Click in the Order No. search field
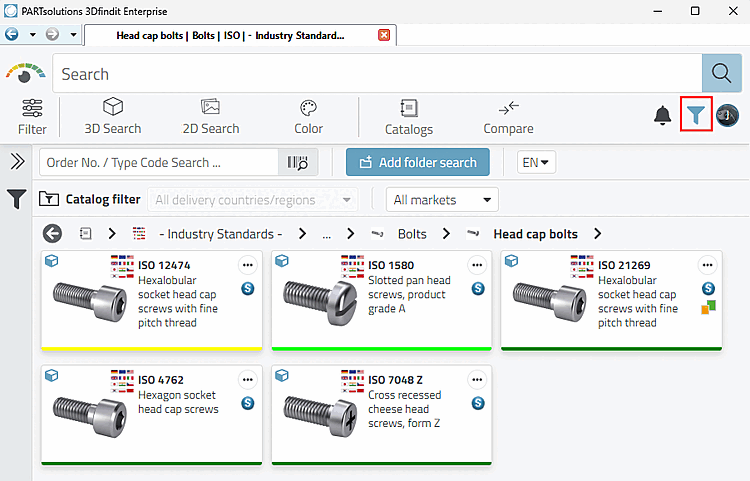 pos(158,163)
